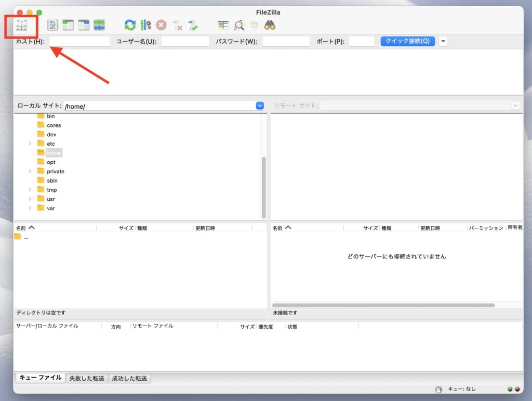Select the private folder in local tree
Image resolution: width=532 pixels, height=401 pixels.
pyautogui.click(x=55, y=172)
